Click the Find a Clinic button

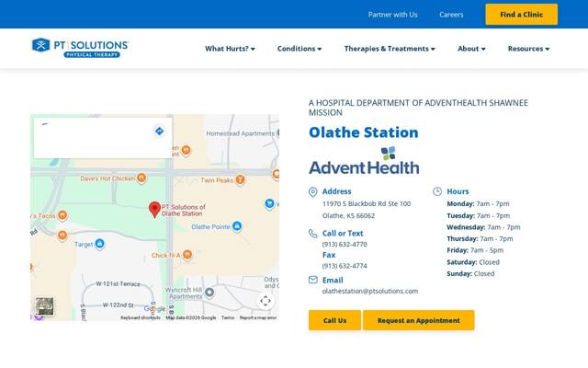click(x=521, y=15)
